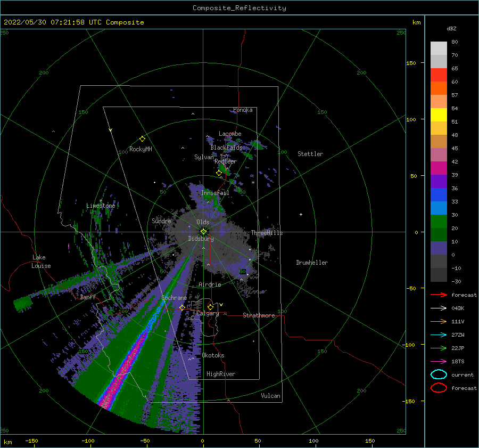Viewport: 479px width, 448px height.
Task: Select the Ponoka label on the map
Action: [243, 110]
